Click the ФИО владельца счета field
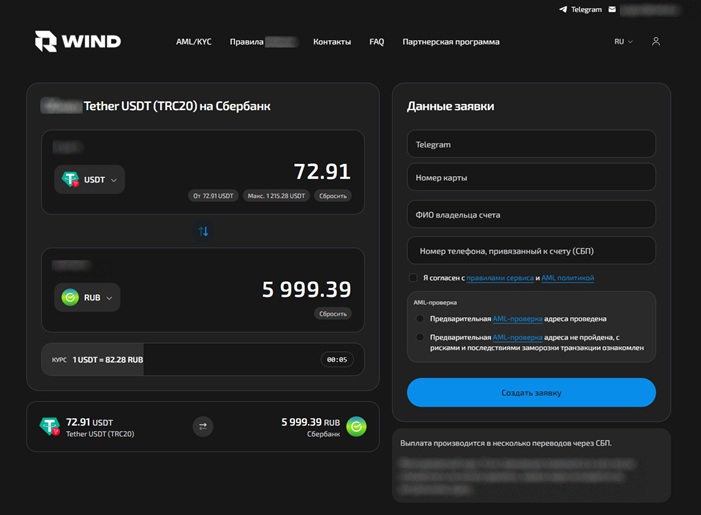701x515 pixels. (x=531, y=214)
